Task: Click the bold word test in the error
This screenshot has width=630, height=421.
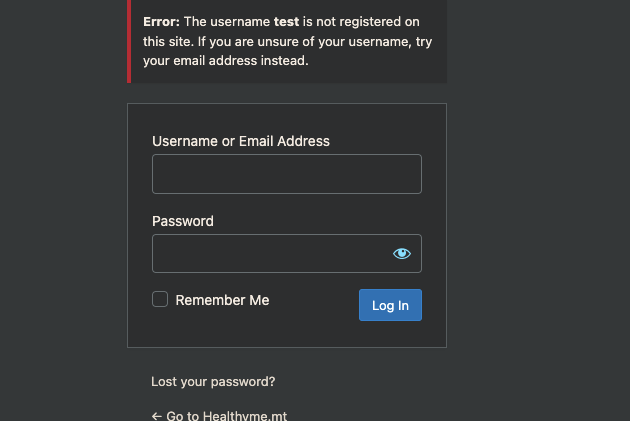Action: point(286,22)
